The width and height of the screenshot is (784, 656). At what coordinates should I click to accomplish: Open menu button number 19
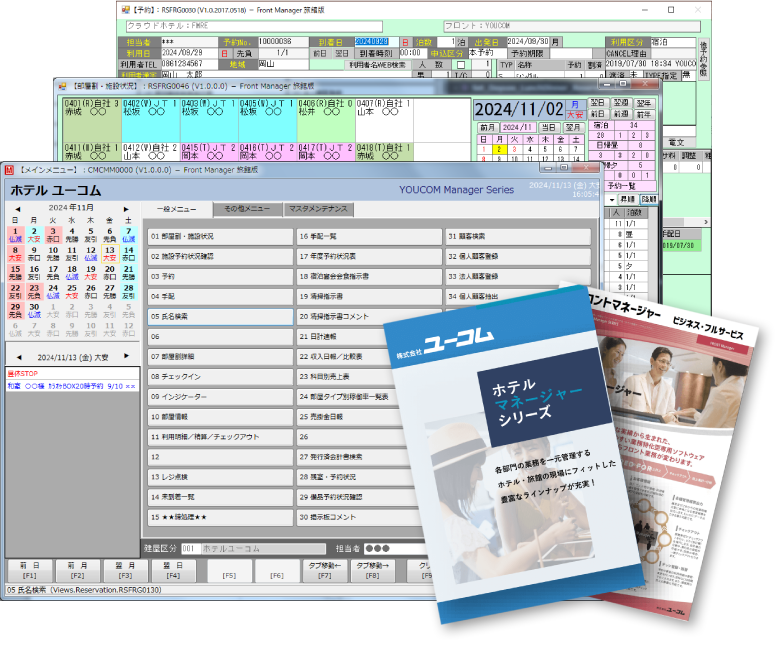(370, 296)
